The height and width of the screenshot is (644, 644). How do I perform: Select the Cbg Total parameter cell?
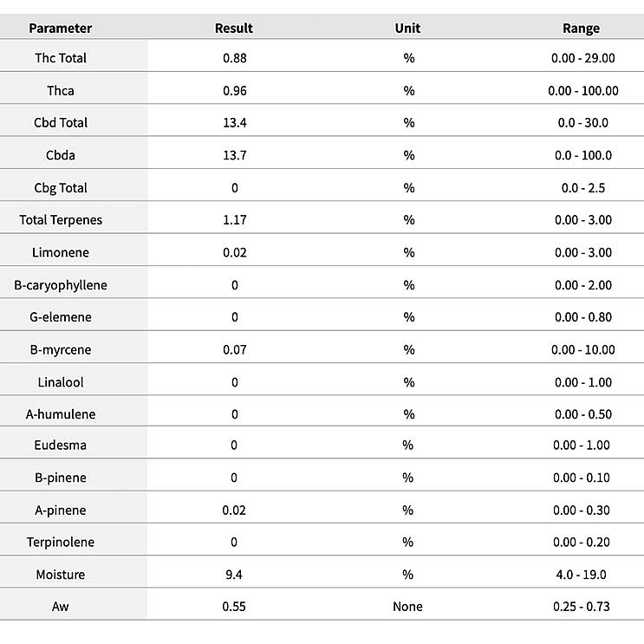(61, 188)
